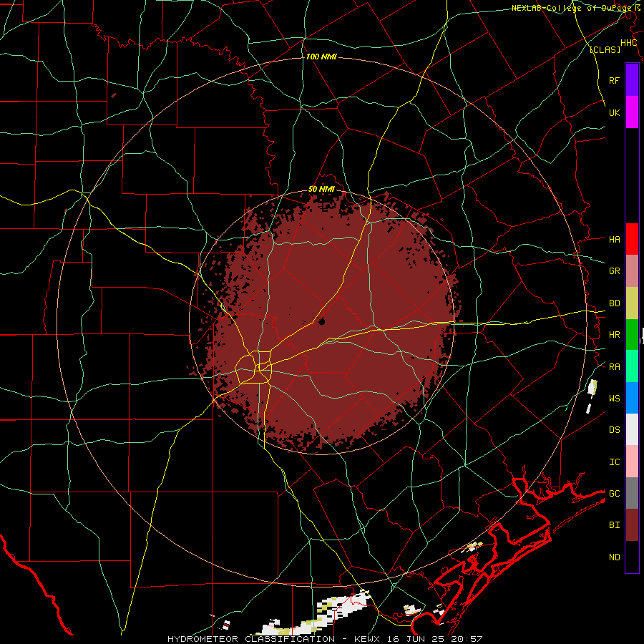Click the yellow BD legend color swatch
644x644 pixels.
point(632,303)
